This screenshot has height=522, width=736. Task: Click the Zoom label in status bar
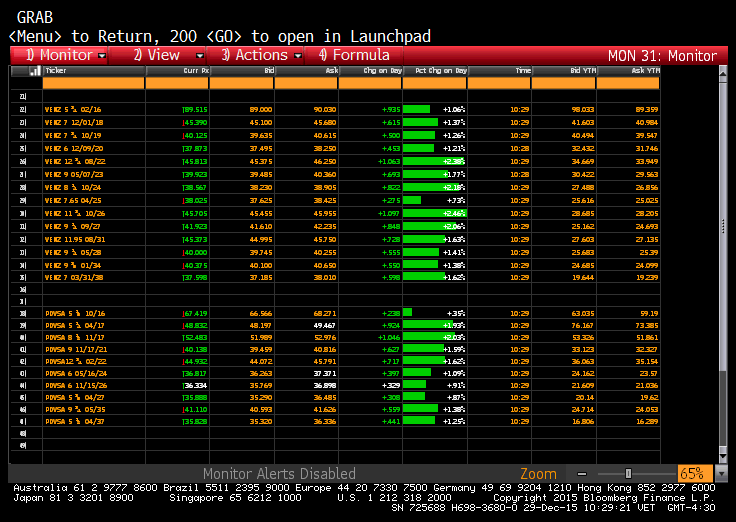[x=538, y=474]
